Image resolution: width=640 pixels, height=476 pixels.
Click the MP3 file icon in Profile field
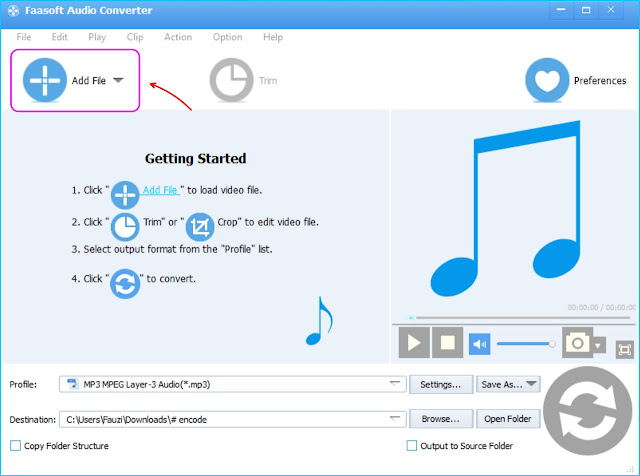pyautogui.click(x=73, y=384)
